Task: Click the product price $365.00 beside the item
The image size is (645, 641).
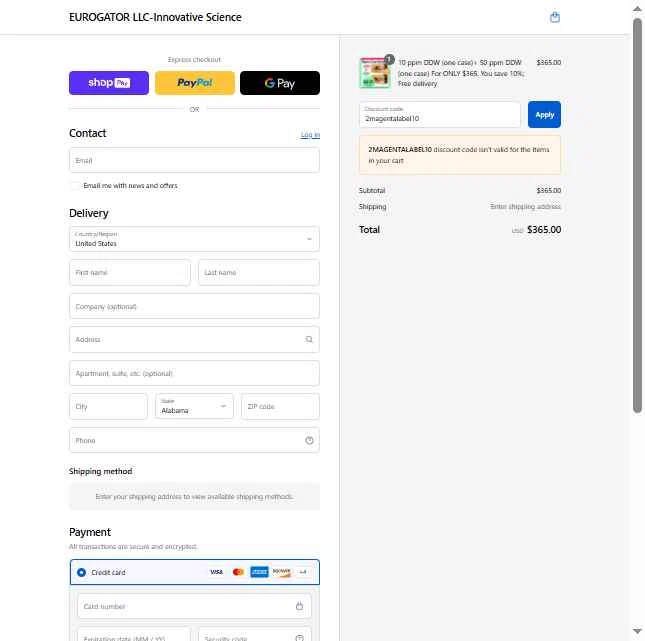Action: click(548, 63)
